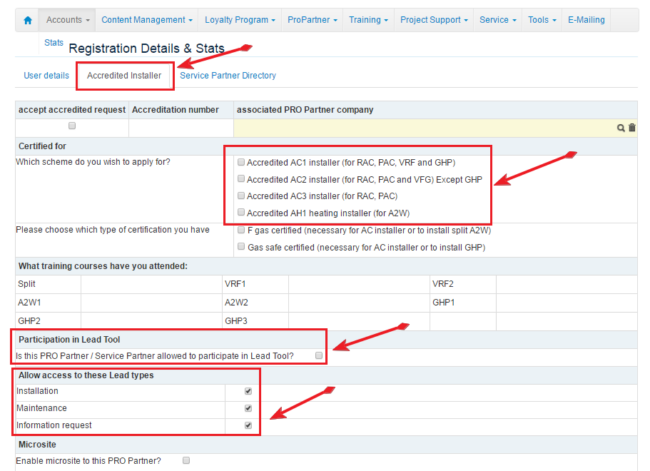
Task: Uncheck the Maintenance lead type checkbox
Action: coord(247,408)
